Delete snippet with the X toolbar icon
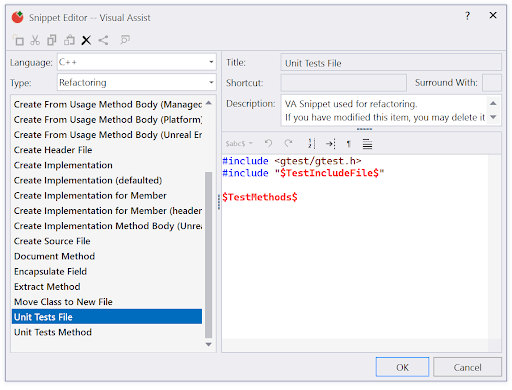The width and height of the screenshot is (512, 390). (x=86, y=40)
